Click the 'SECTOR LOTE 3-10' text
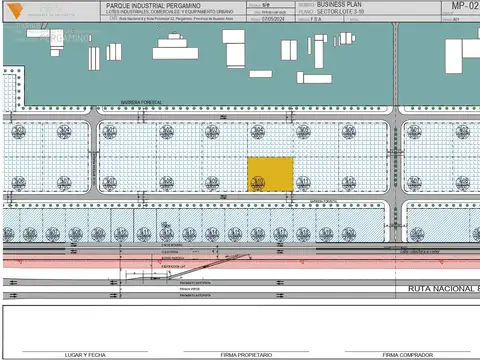 point(340,12)
